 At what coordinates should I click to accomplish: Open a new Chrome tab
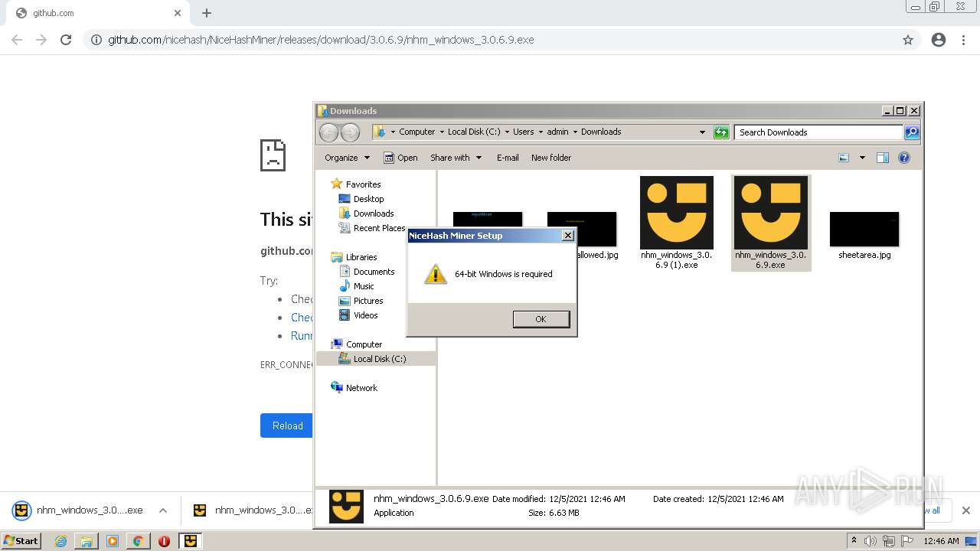(207, 13)
